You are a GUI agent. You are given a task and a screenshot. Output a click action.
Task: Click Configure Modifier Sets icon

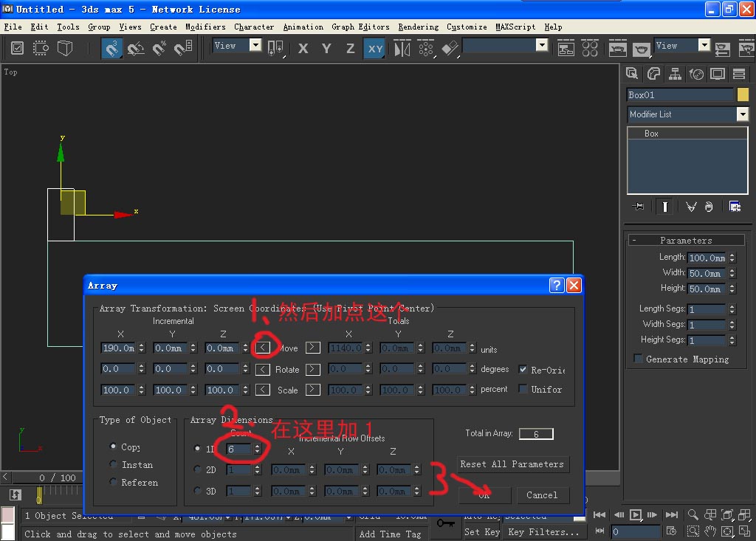pyautogui.click(x=735, y=207)
